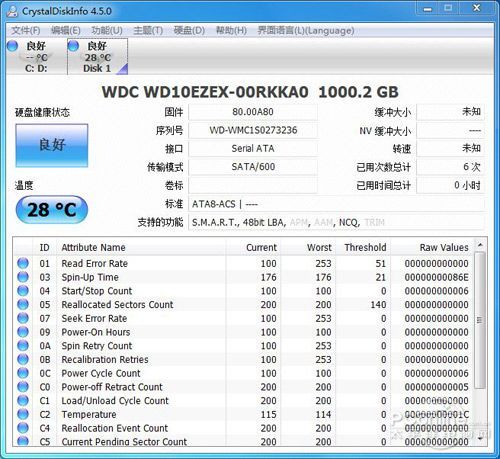The height and width of the screenshot is (459, 500).
Task: Click status orb for Load/Unload Cycle Count
Action: (x=23, y=400)
